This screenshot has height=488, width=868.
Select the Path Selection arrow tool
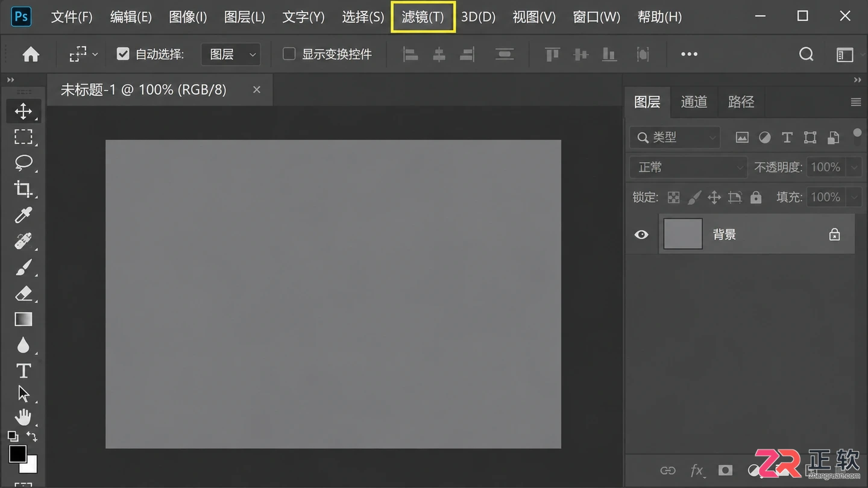pyautogui.click(x=24, y=394)
